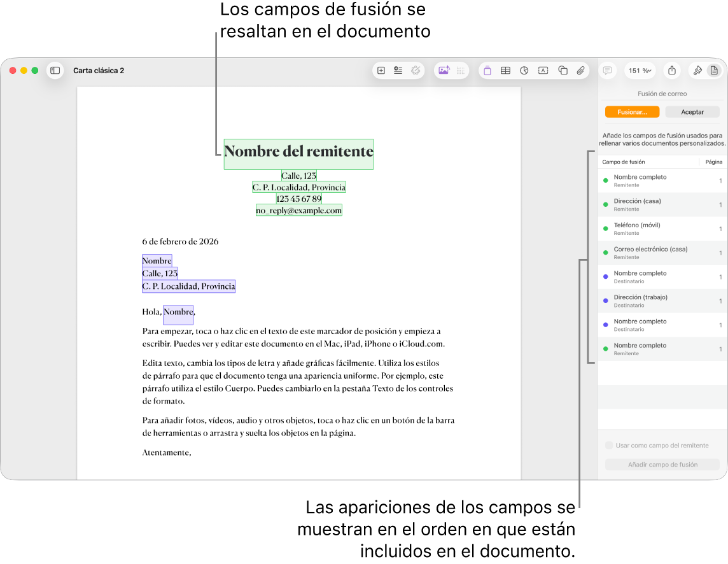The width and height of the screenshot is (728, 564).
Task: Open the Format paintbrush inspector
Action: click(x=697, y=71)
